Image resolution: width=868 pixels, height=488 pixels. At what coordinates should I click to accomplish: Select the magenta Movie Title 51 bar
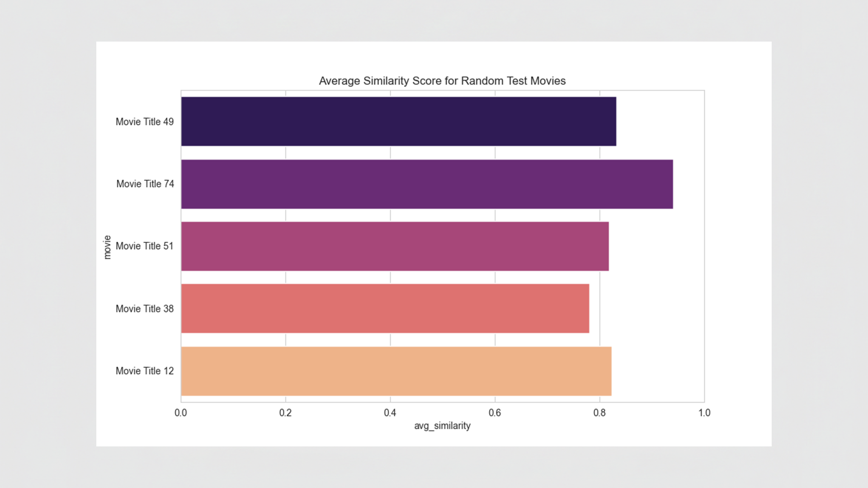pos(395,246)
